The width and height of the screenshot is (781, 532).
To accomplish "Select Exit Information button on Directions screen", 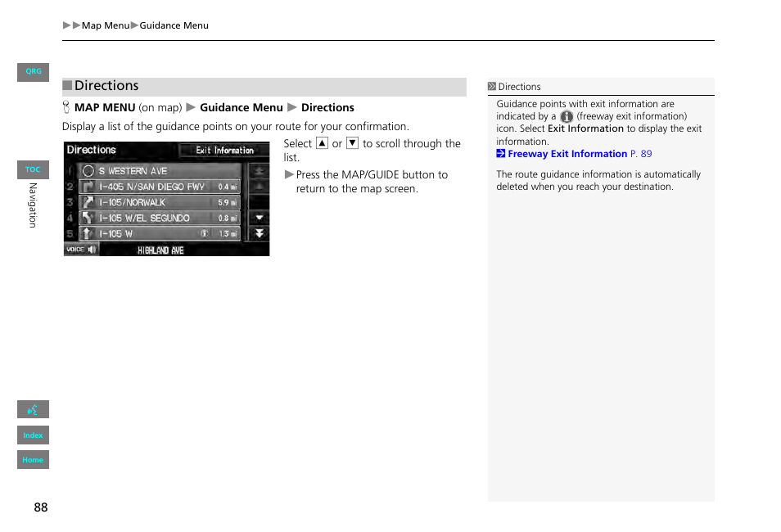I will coord(224,150).
